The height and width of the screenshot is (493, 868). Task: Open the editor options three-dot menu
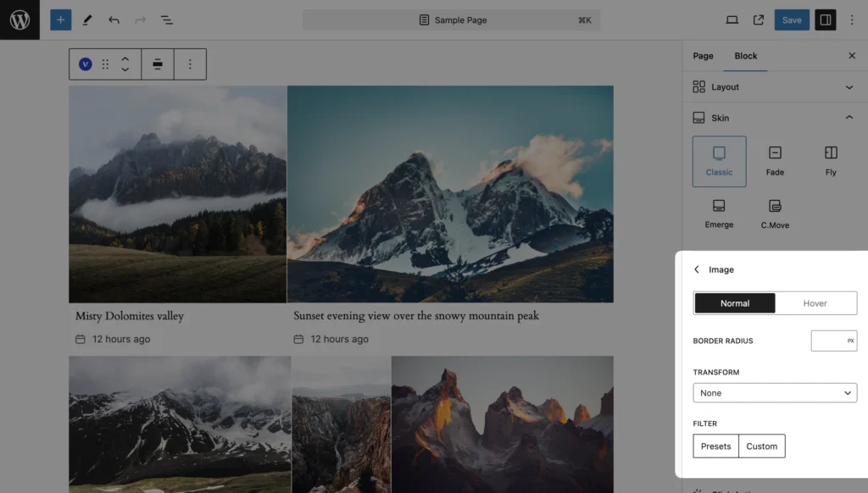pos(852,19)
